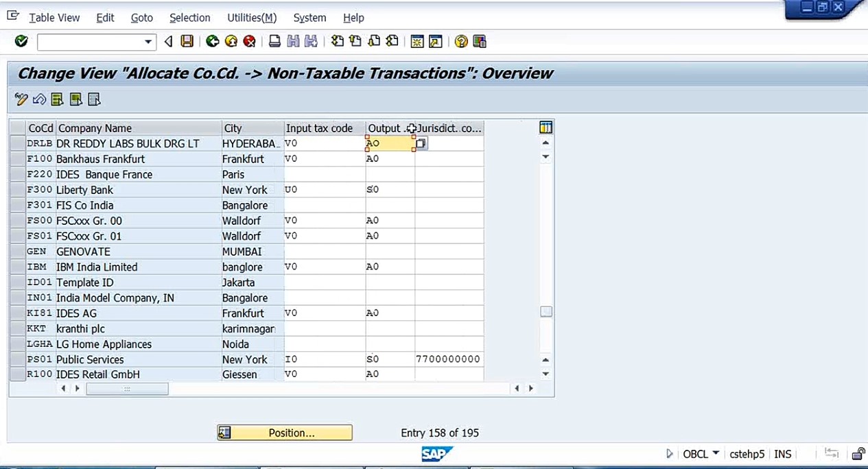Save the changes with the floppy icon

pos(187,42)
